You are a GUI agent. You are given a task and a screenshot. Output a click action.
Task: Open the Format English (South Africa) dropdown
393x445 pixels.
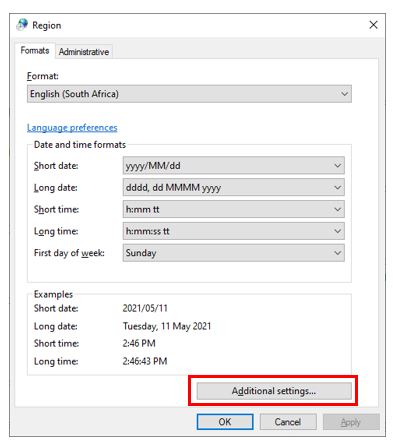pyautogui.click(x=189, y=94)
